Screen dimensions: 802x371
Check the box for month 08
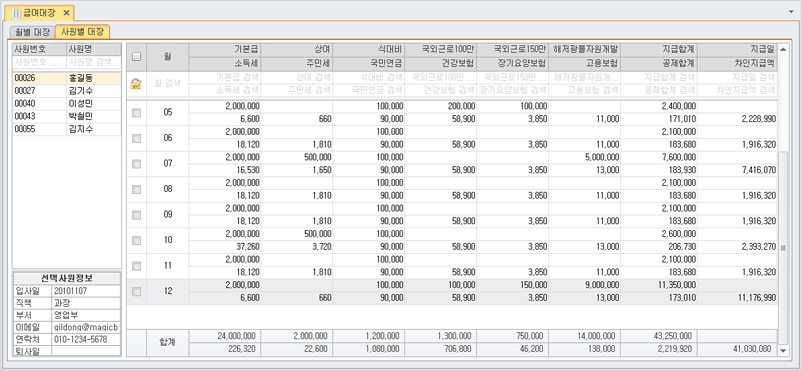point(136,189)
